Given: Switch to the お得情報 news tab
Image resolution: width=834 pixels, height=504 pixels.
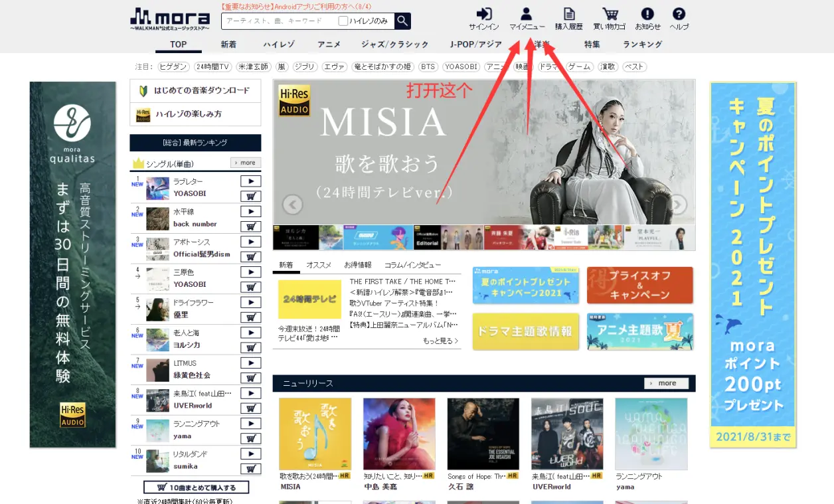Looking at the screenshot, I should (358, 265).
